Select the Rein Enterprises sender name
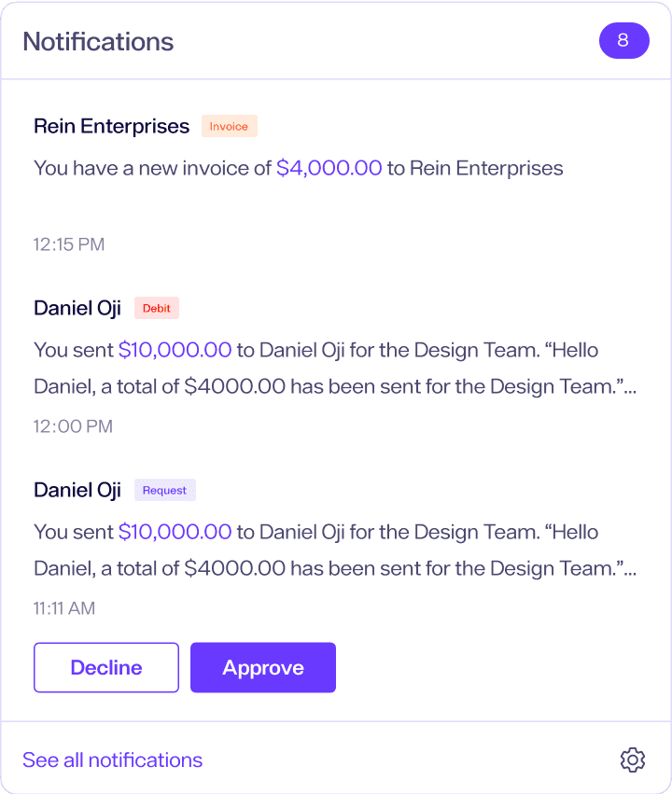 pyautogui.click(x=111, y=126)
